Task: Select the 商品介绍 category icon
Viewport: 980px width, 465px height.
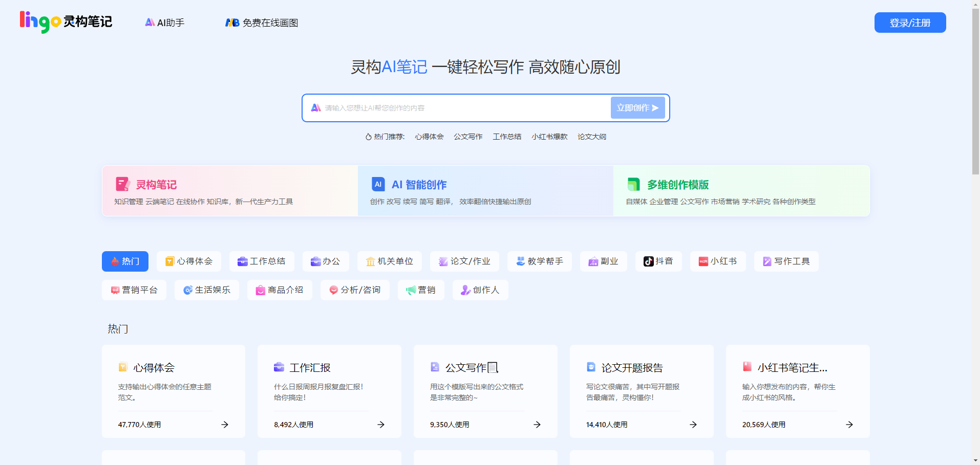Action: coord(260,290)
